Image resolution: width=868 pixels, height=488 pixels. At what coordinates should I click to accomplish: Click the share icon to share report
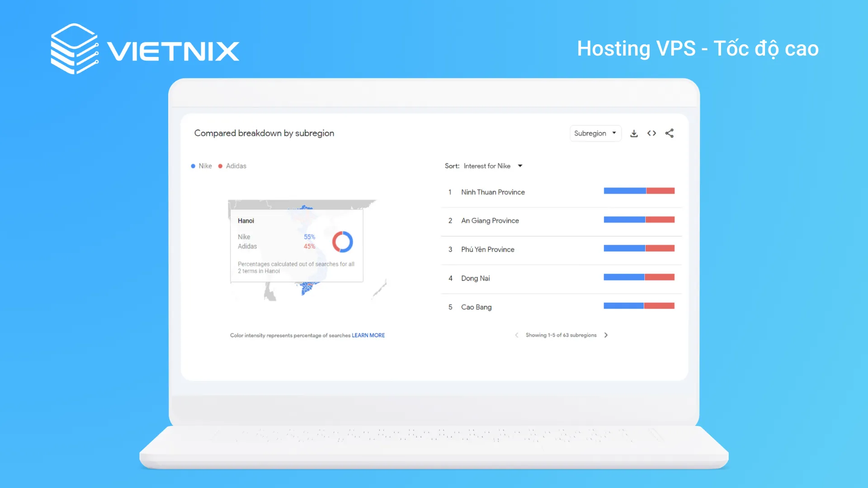coord(670,133)
